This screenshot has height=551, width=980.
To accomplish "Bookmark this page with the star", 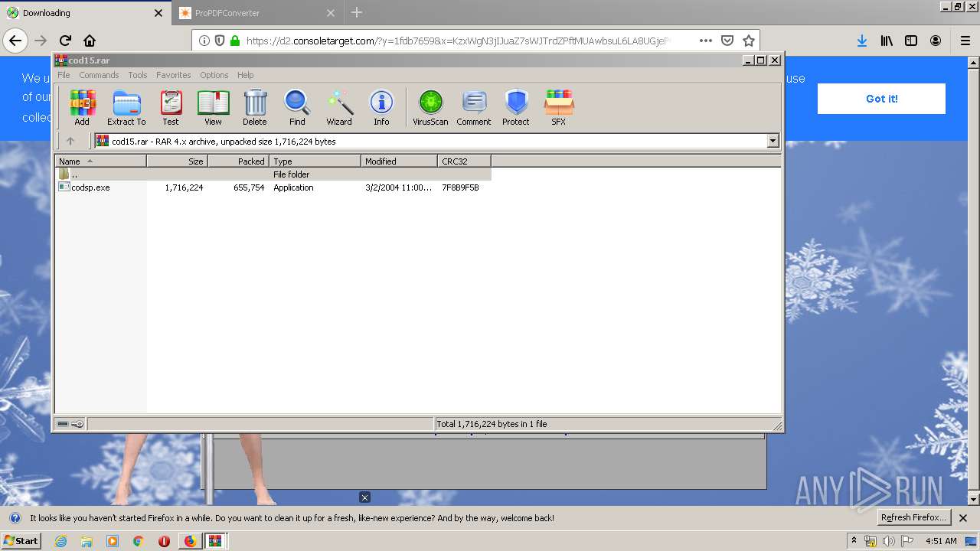I will coord(749,41).
